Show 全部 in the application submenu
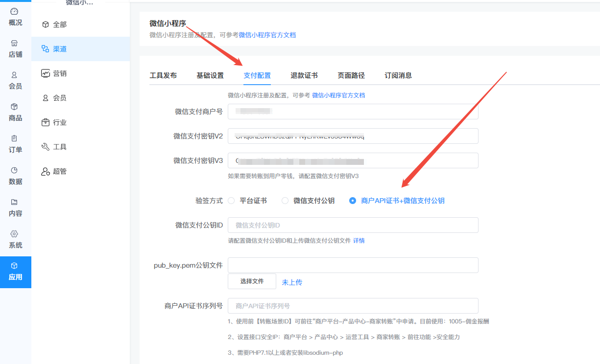The image size is (600, 364). pyautogui.click(x=80, y=24)
